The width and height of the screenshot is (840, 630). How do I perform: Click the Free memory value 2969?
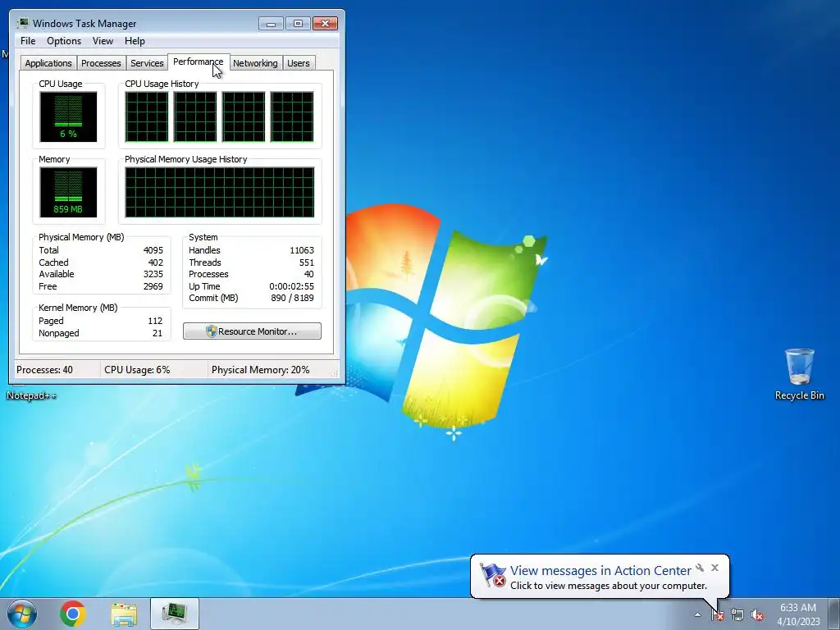pyautogui.click(x=153, y=286)
